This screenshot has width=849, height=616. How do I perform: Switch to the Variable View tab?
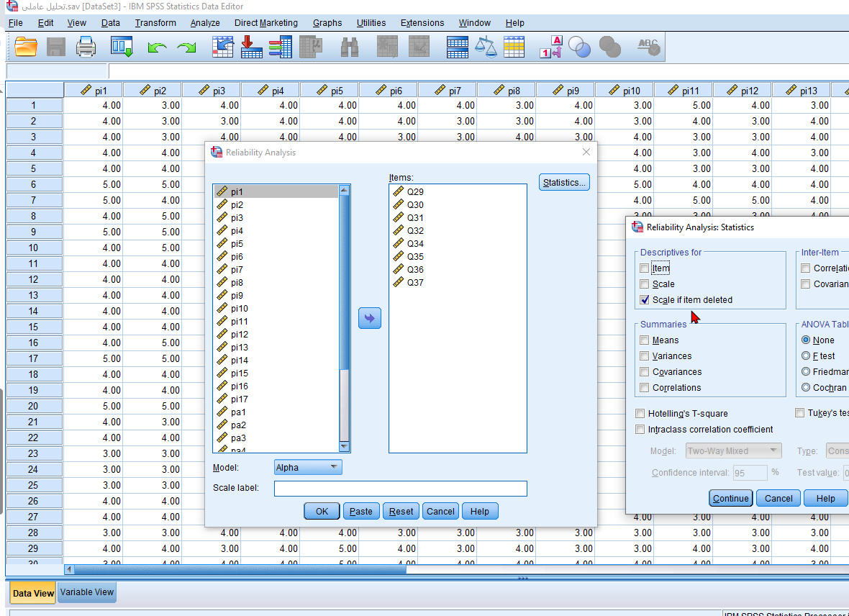pos(87,592)
